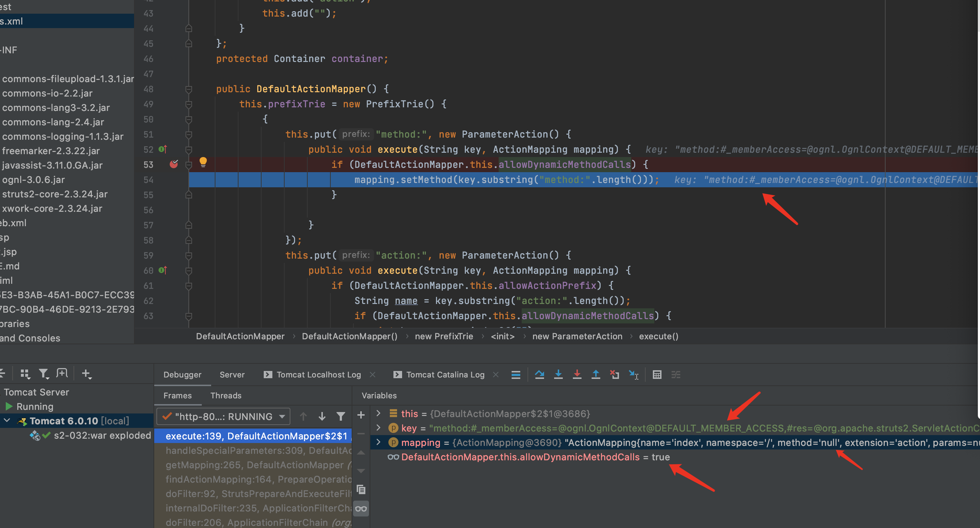This screenshot has width=980, height=528.
Task: Click the override marker on line 52
Action: click(x=162, y=149)
